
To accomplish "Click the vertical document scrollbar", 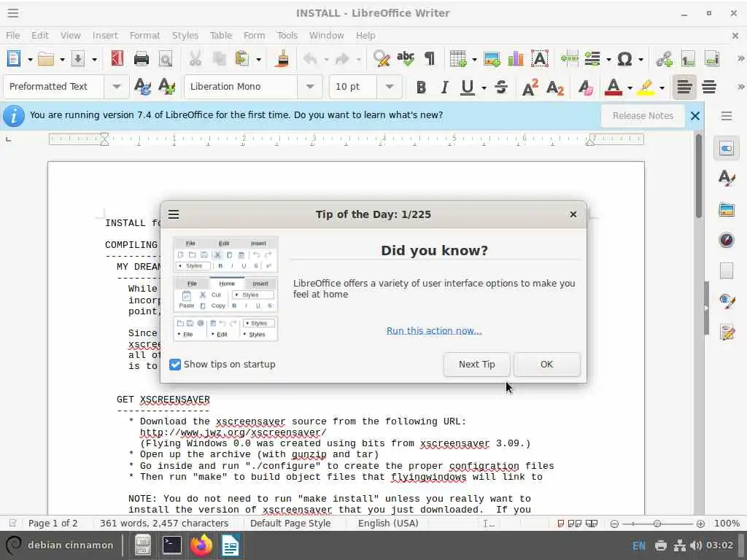I will [x=698, y=176].
